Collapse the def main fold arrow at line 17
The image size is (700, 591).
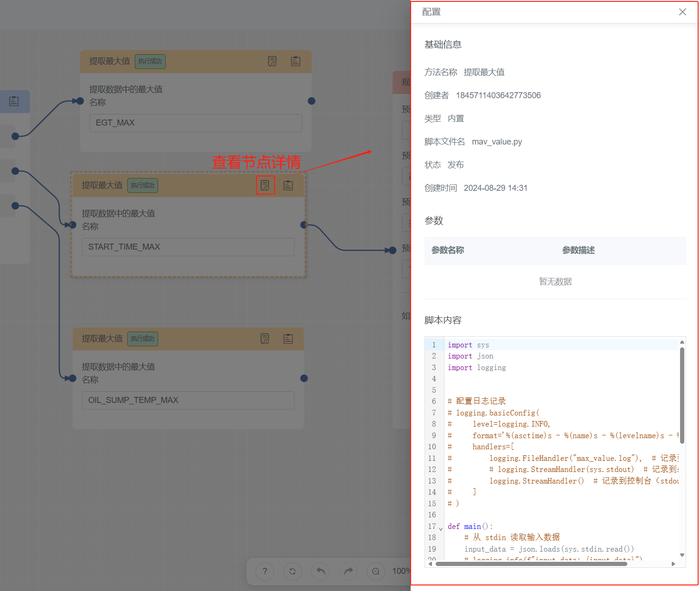click(x=441, y=528)
